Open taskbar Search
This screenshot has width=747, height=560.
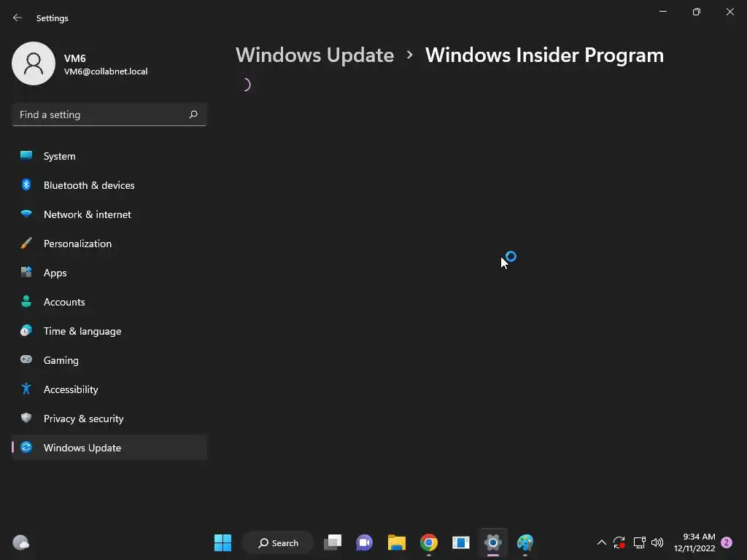click(278, 542)
